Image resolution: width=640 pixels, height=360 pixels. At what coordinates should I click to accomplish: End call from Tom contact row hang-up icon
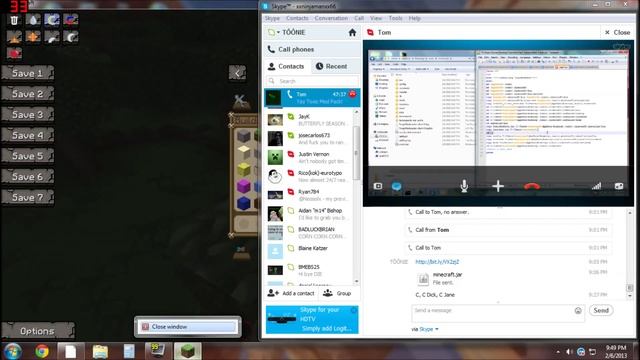(353, 94)
